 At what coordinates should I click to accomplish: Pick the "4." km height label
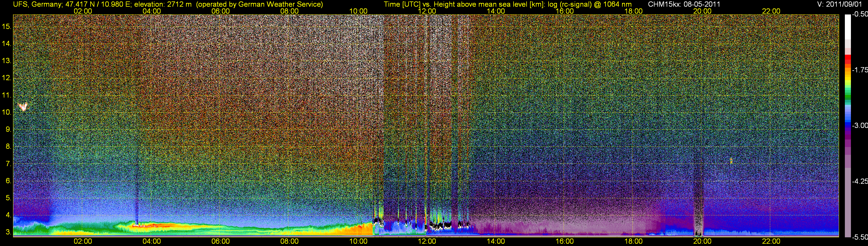[8, 215]
